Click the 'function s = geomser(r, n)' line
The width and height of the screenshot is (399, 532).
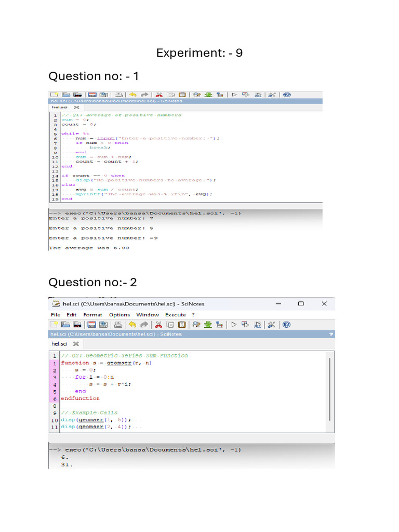pos(106,363)
